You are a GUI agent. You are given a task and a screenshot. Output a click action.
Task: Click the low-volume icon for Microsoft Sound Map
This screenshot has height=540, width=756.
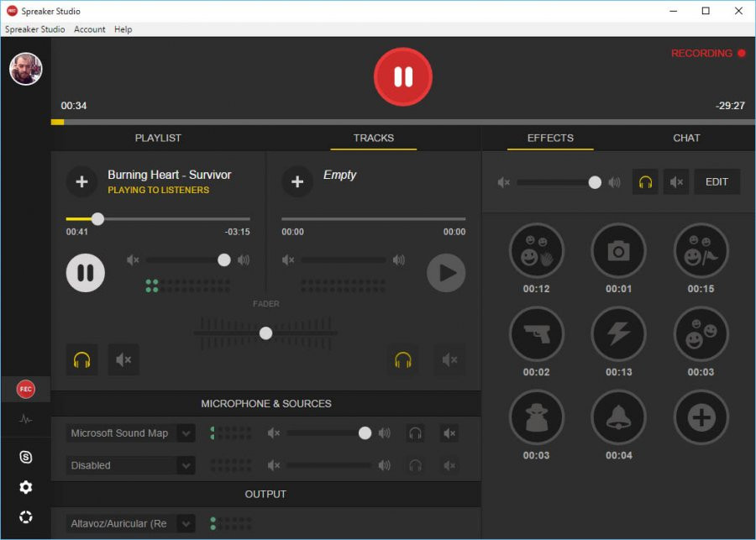(274, 433)
